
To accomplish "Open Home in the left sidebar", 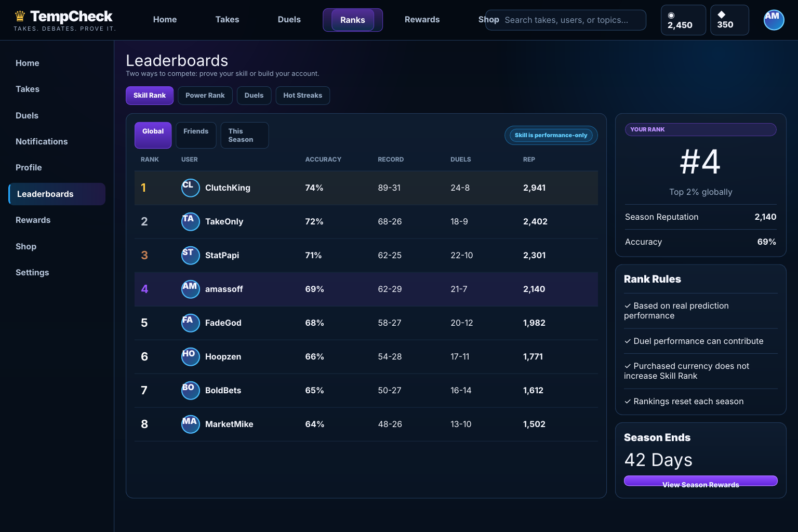I will (57, 63).
